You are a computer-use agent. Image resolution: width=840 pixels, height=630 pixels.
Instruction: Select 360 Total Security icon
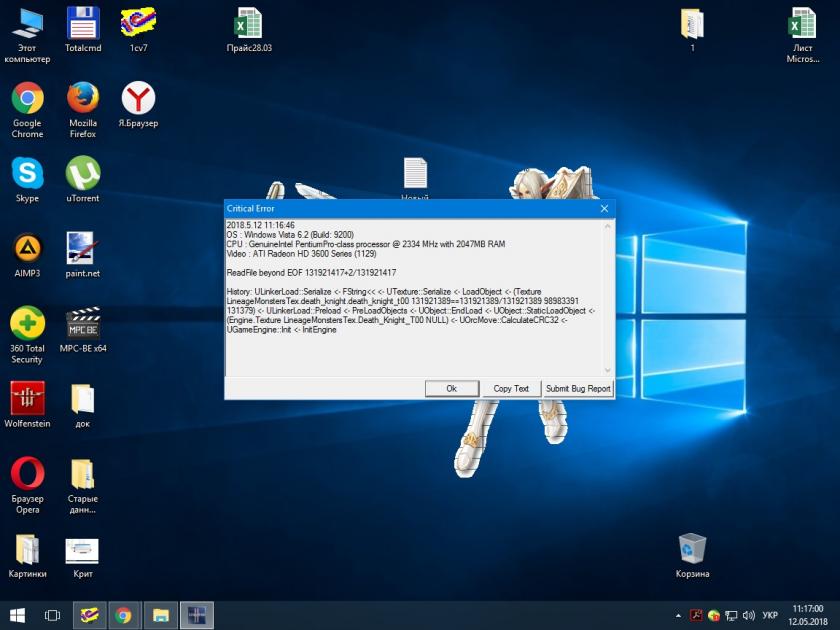tap(27, 323)
